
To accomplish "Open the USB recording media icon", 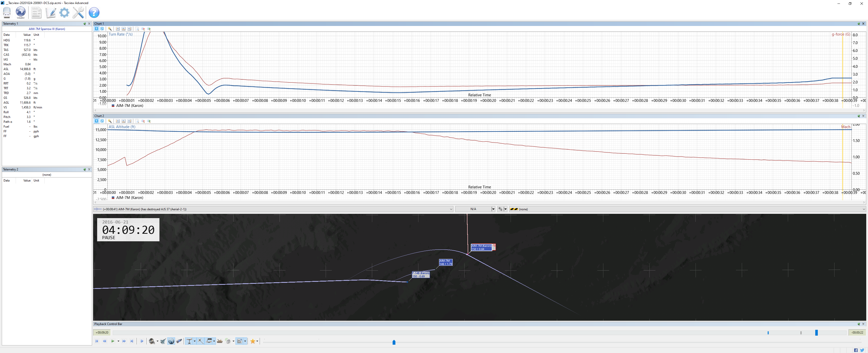I will [7, 12].
